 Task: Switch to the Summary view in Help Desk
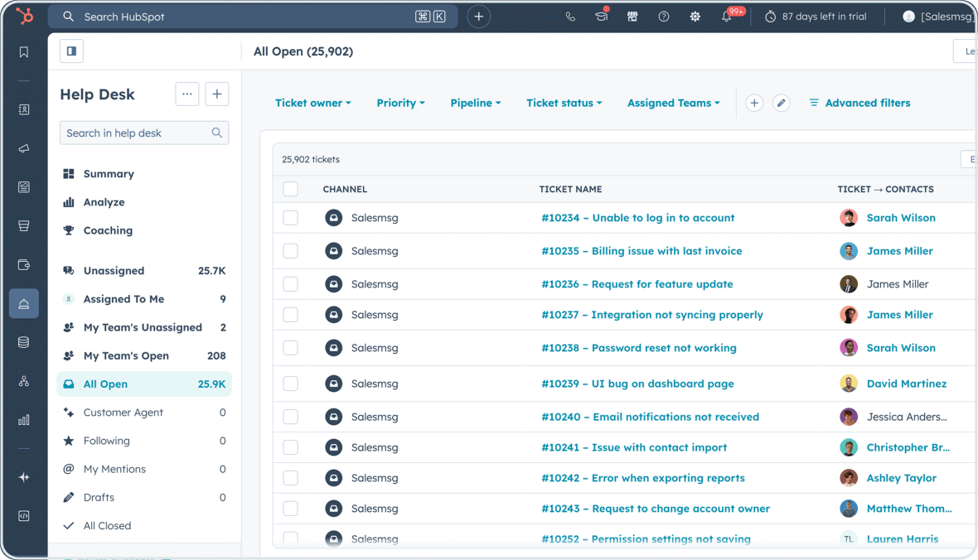coord(108,174)
